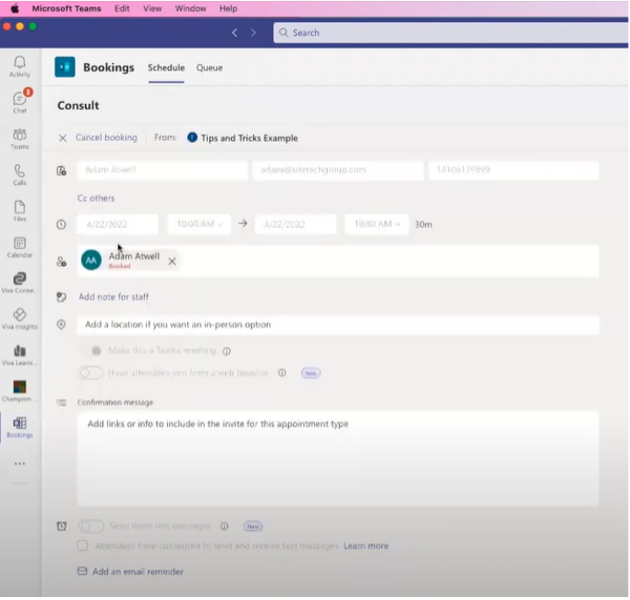The image size is (630, 600).
Task: Launch Viva Connections app
Action: click(20, 283)
